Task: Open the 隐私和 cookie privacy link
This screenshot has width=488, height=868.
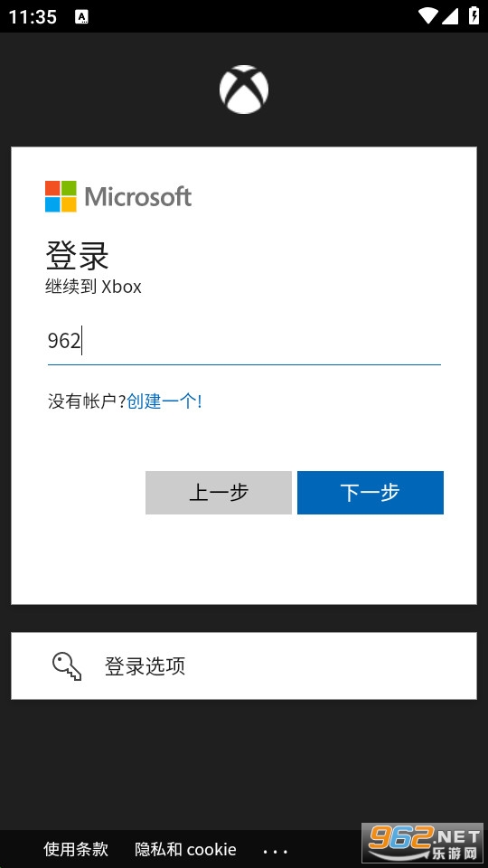Action: click(185, 849)
